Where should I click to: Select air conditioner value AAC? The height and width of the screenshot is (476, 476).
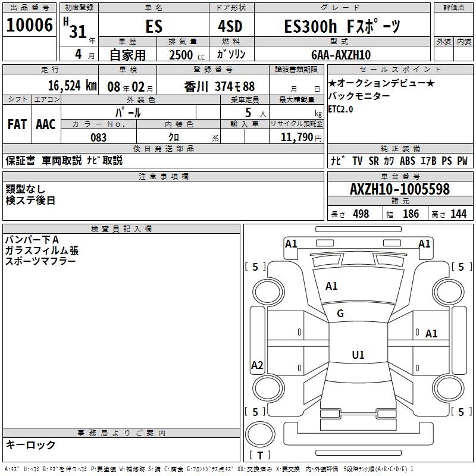pyautogui.click(x=46, y=124)
